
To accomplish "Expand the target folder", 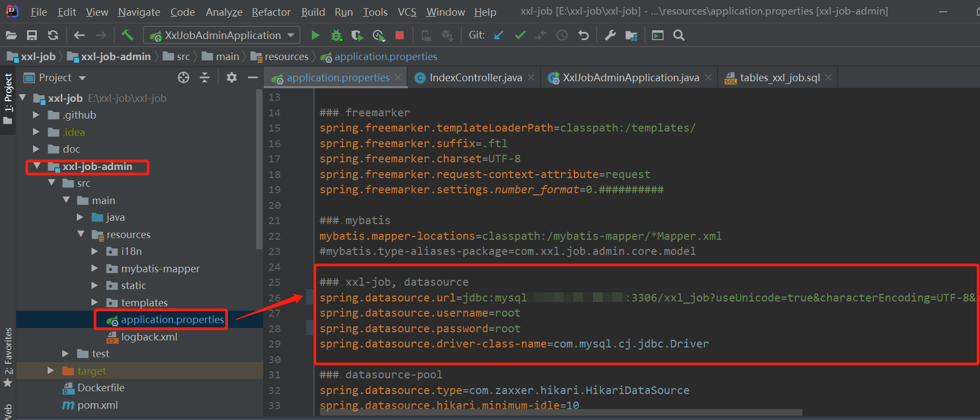I will (x=51, y=371).
